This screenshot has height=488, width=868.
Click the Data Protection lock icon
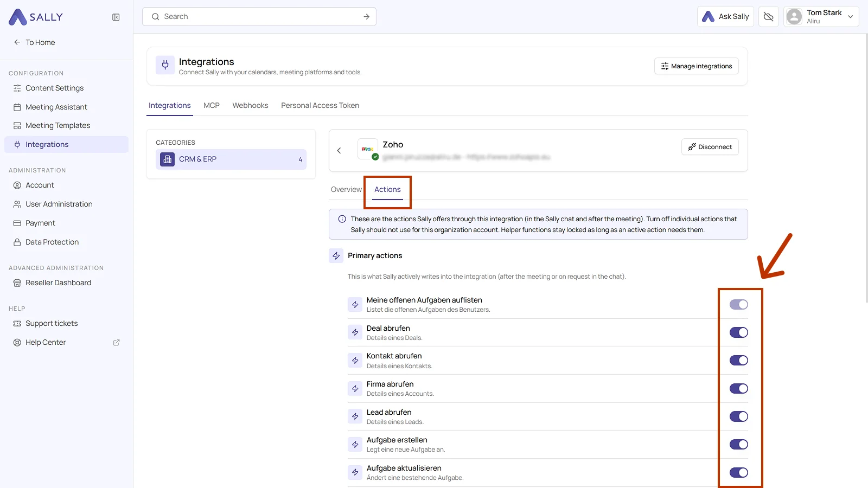[17, 242]
